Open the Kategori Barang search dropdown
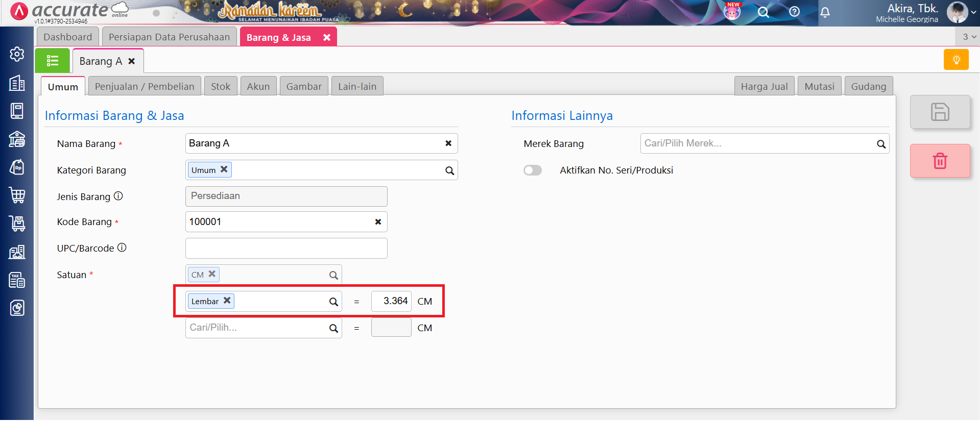The width and height of the screenshot is (980, 421). [x=449, y=170]
